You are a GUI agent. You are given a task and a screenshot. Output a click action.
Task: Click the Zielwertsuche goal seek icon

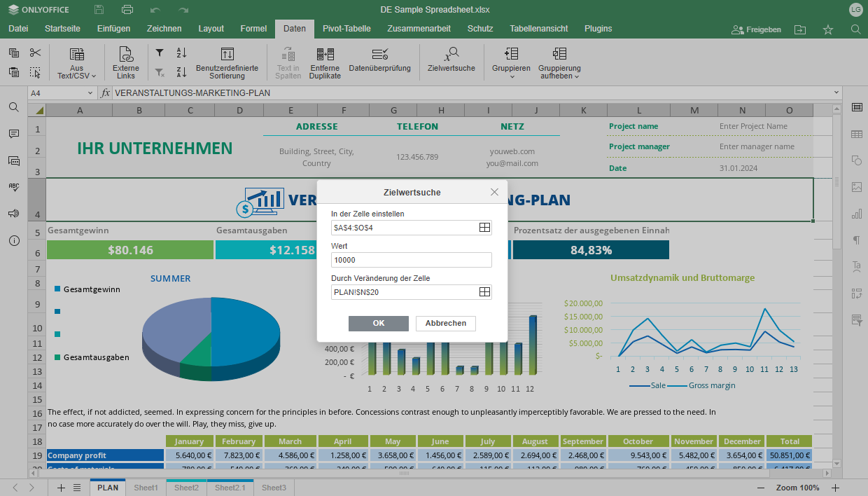point(451,55)
